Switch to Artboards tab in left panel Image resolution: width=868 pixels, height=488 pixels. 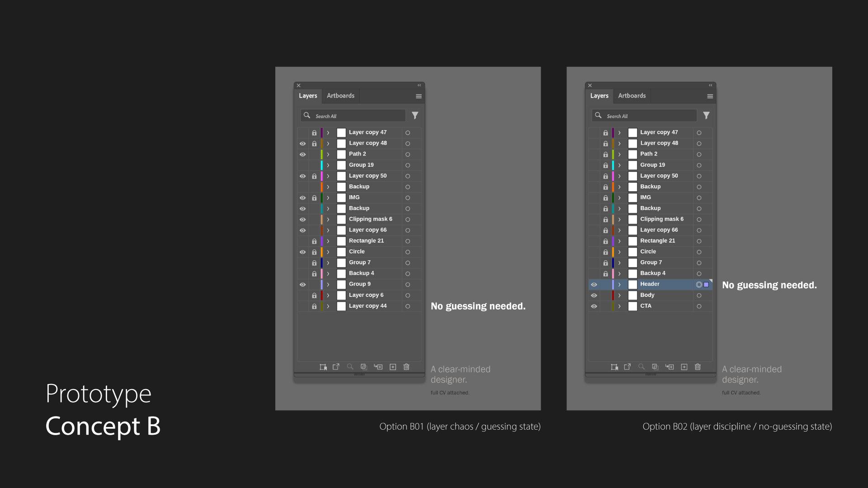(340, 96)
